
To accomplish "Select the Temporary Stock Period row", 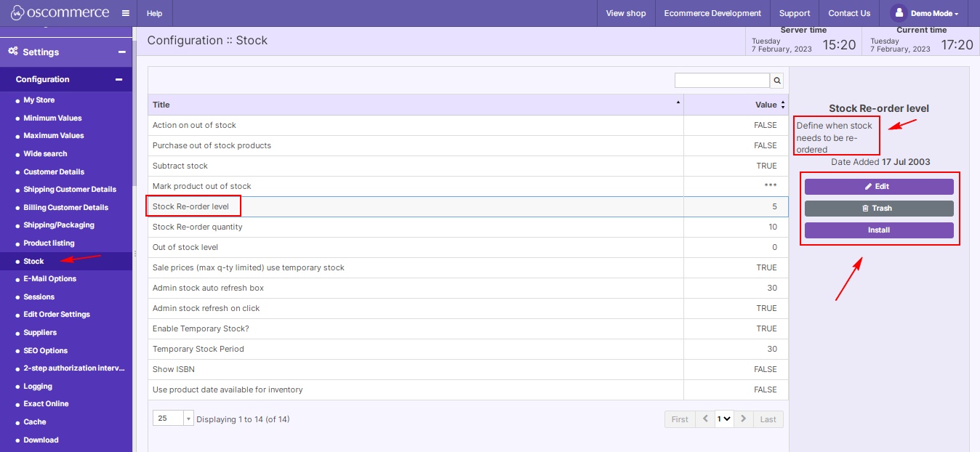I will coord(468,349).
